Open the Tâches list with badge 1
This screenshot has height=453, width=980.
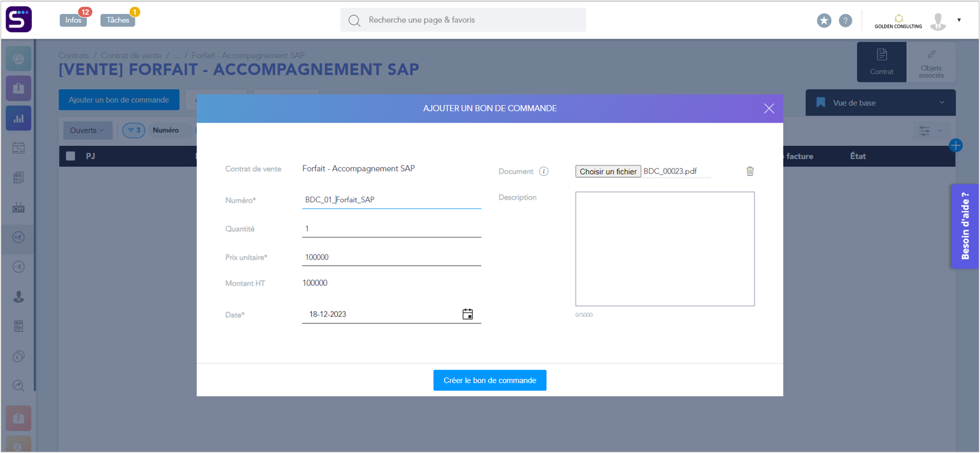[x=117, y=20]
